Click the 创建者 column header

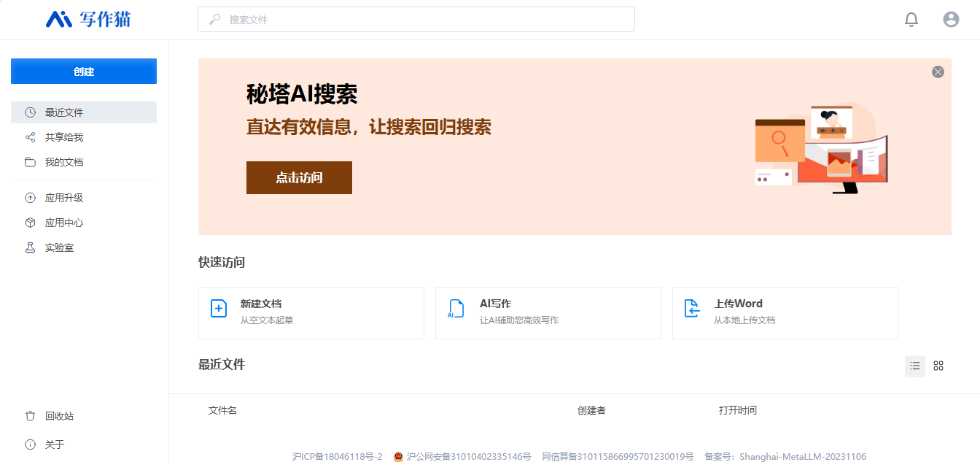click(591, 410)
